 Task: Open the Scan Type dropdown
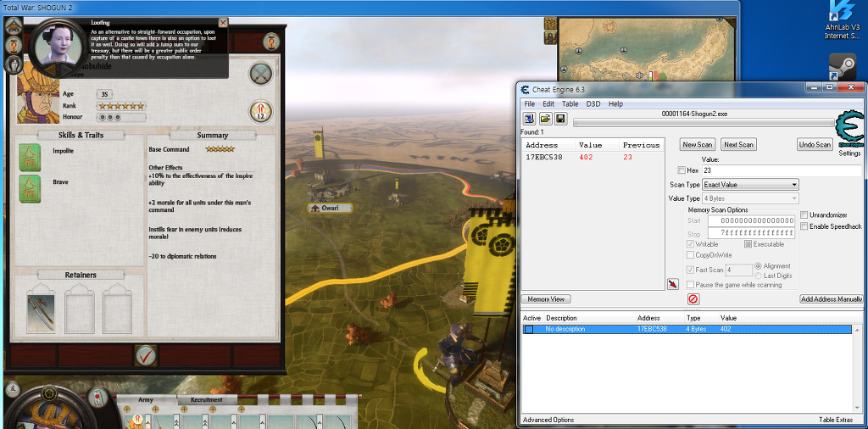750,184
